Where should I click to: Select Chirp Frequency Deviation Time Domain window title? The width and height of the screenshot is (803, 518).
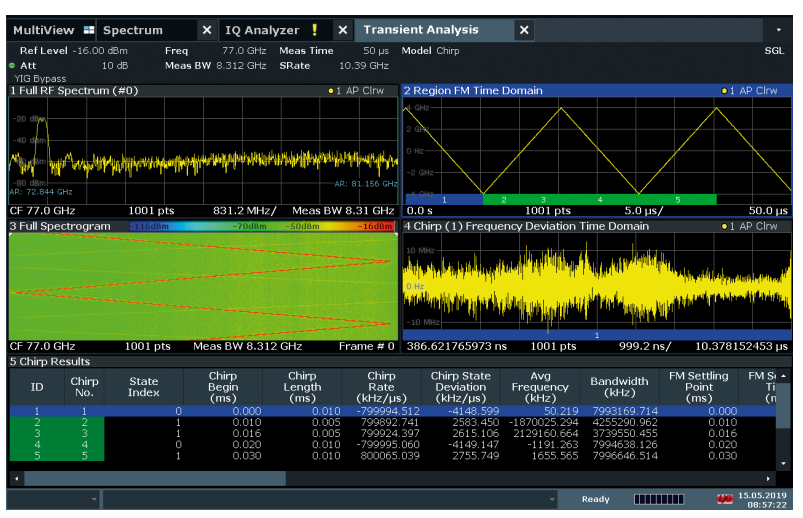(526, 226)
